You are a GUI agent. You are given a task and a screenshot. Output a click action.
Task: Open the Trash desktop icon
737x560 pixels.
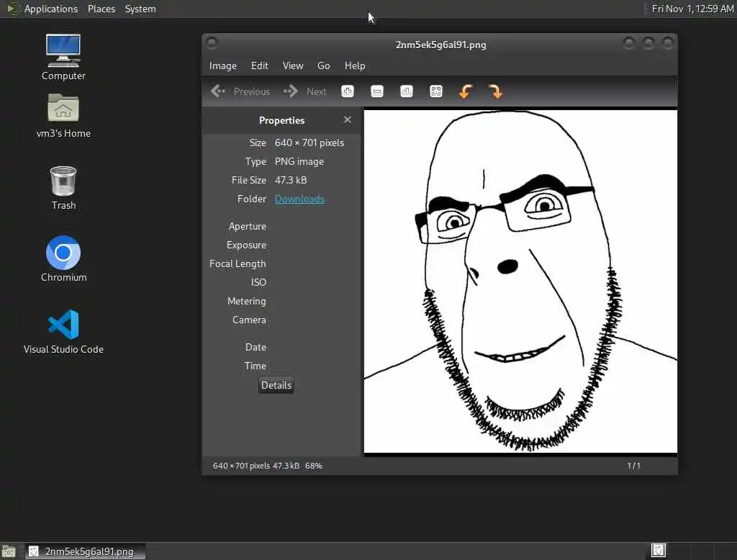tap(63, 188)
